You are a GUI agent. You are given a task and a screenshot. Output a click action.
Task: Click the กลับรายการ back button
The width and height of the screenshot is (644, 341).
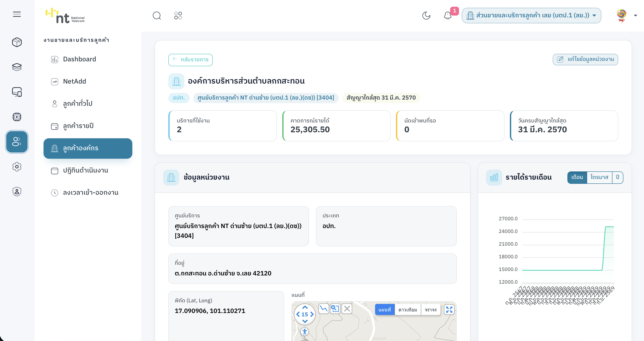pos(190,60)
